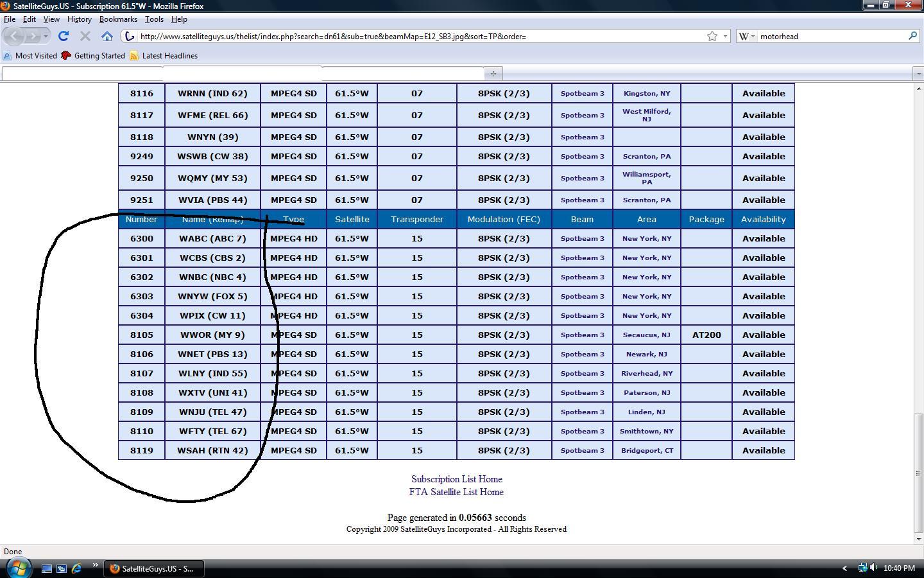
Task: Open the Subscription List Home link
Action: click(457, 479)
